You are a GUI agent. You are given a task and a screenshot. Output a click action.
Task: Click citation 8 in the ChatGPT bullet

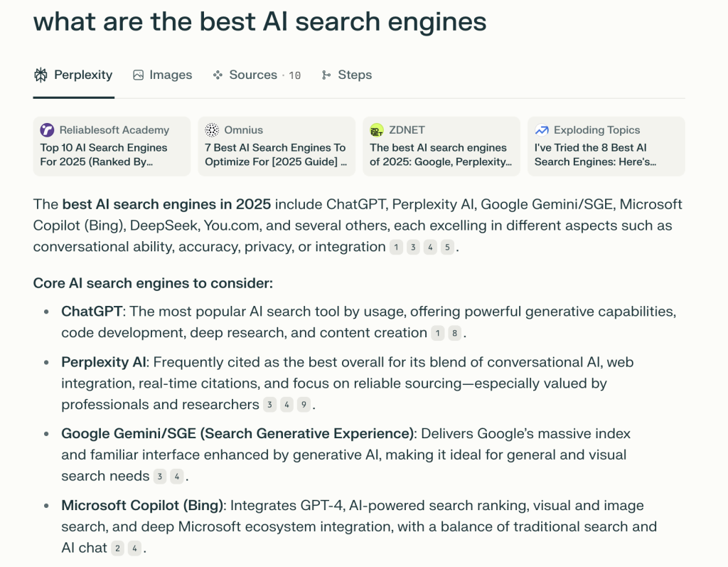tap(455, 333)
